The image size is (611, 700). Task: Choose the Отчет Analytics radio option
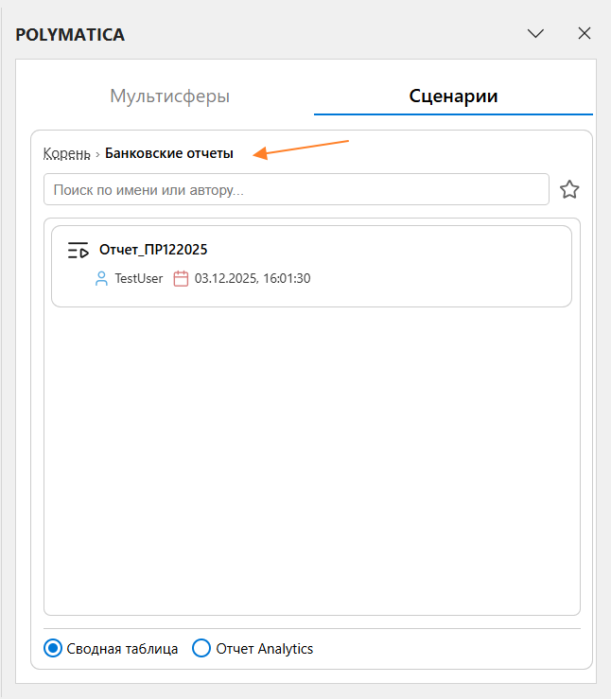201,649
